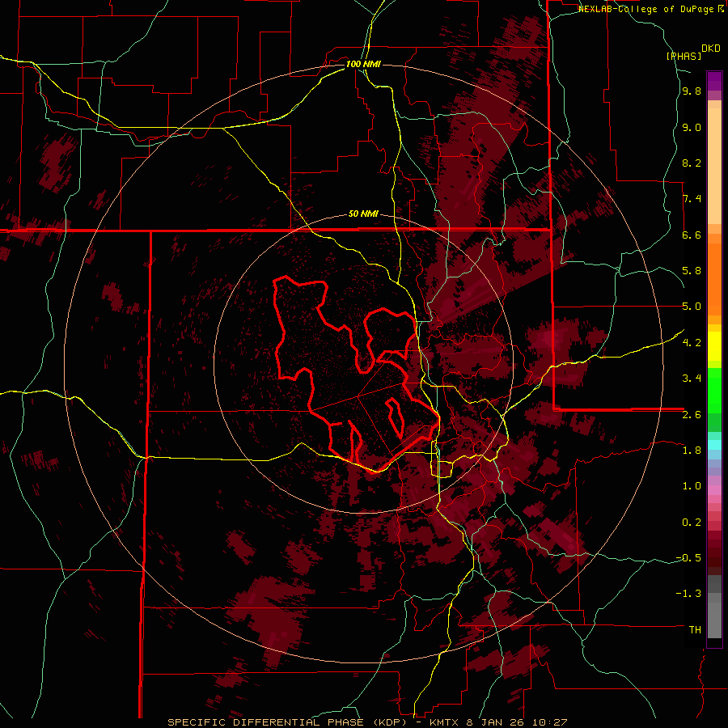Pick the purple swatch at color bar top
The height and width of the screenshot is (728, 728).
click(714, 81)
